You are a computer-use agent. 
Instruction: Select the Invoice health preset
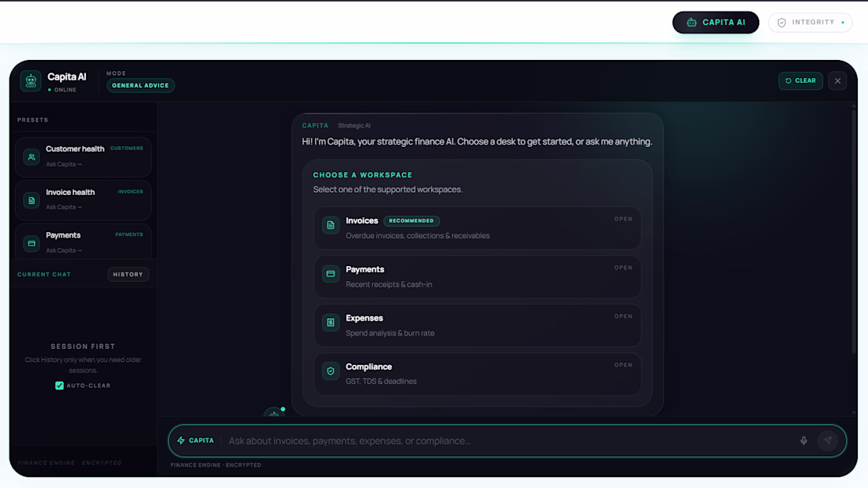coord(83,199)
